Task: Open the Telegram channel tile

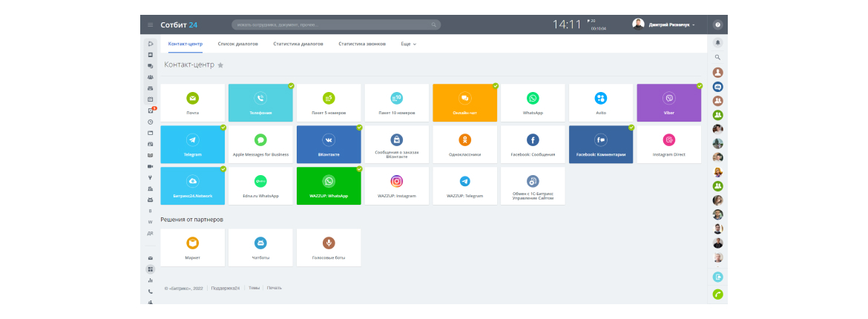Action: (193, 145)
